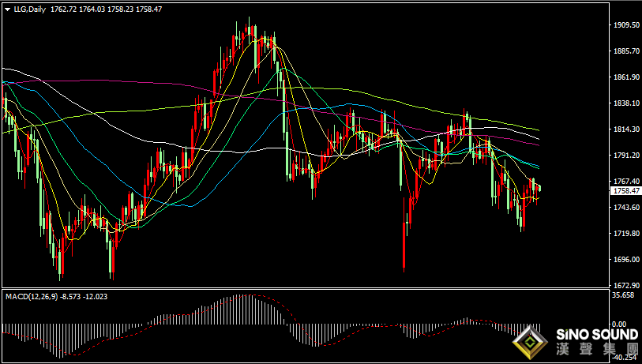The height and width of the screenshot is (364, 642).
Task: Click the 35.658 MACD scale label
Action: click(625, 295)
